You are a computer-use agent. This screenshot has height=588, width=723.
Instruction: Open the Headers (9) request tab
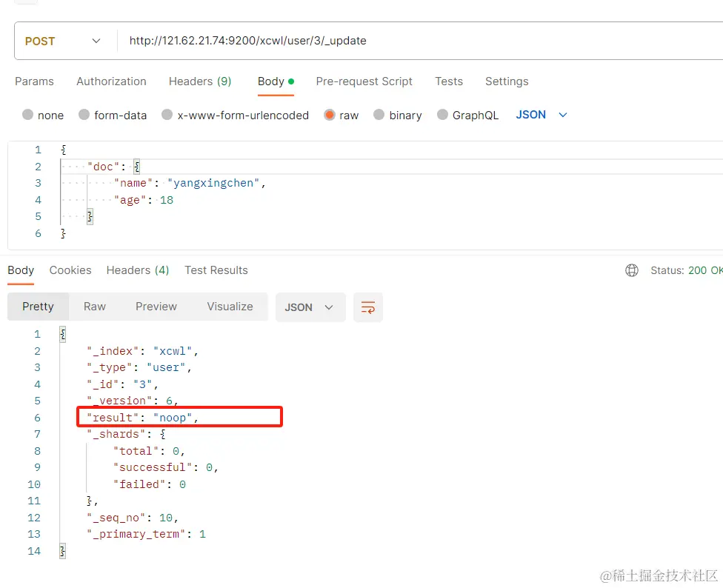point(200,81)
